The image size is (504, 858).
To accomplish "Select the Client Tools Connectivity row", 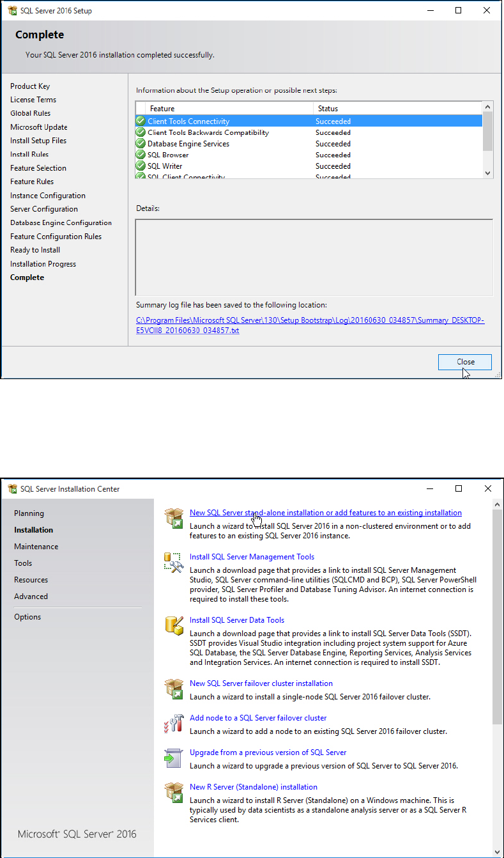I will (x=309, y=121).
